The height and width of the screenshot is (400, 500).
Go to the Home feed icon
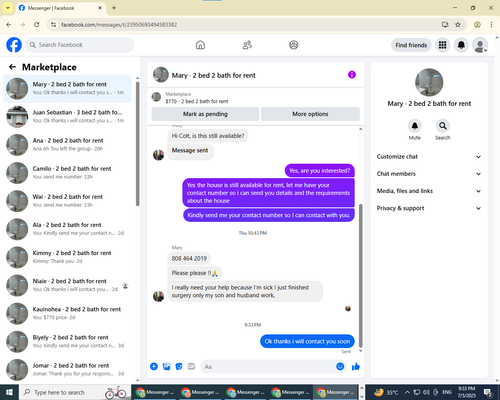(x=200, y=45)
